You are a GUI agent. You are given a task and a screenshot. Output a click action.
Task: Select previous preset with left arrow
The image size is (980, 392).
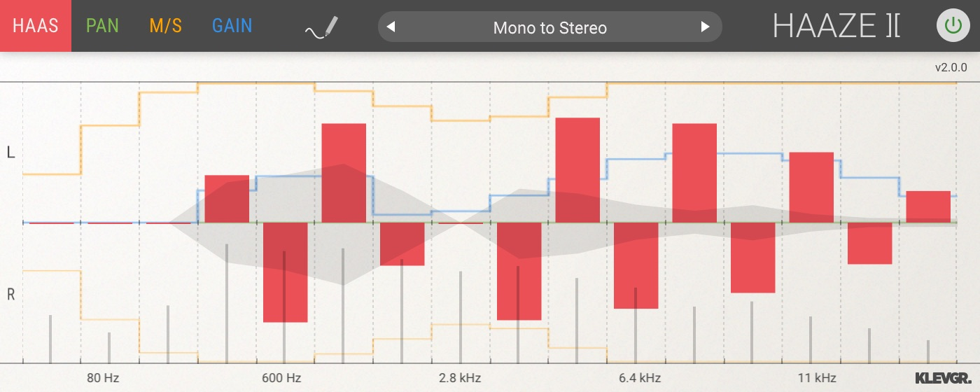click(391, 27)
